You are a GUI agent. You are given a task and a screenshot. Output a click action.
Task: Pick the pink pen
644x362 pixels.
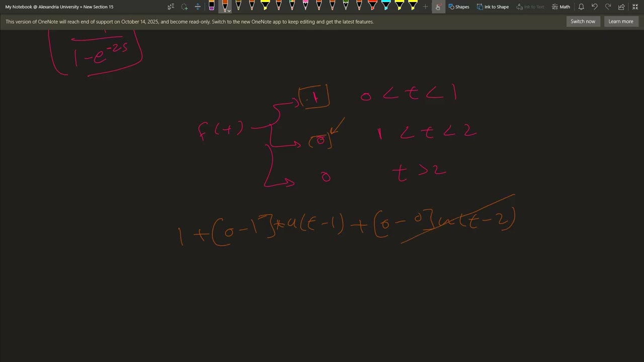[x=305, y=6]
